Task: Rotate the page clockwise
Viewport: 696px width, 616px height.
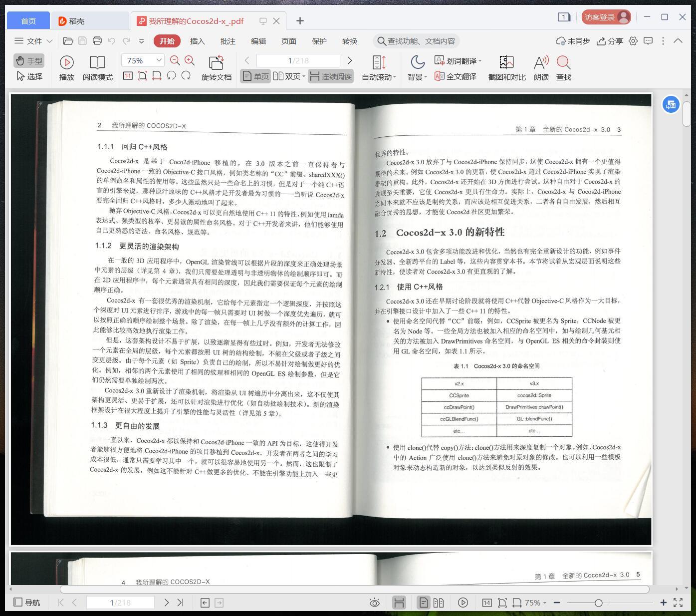Action: point(186,76)
